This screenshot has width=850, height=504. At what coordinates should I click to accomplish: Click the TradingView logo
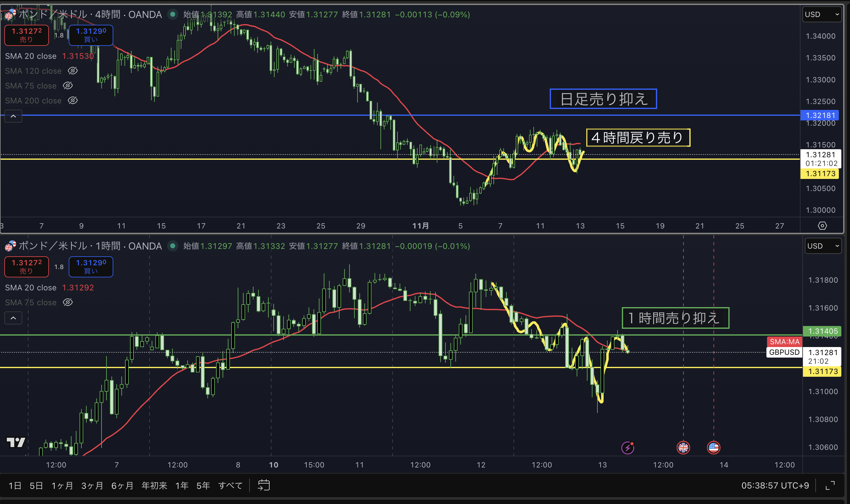[16, 442]
